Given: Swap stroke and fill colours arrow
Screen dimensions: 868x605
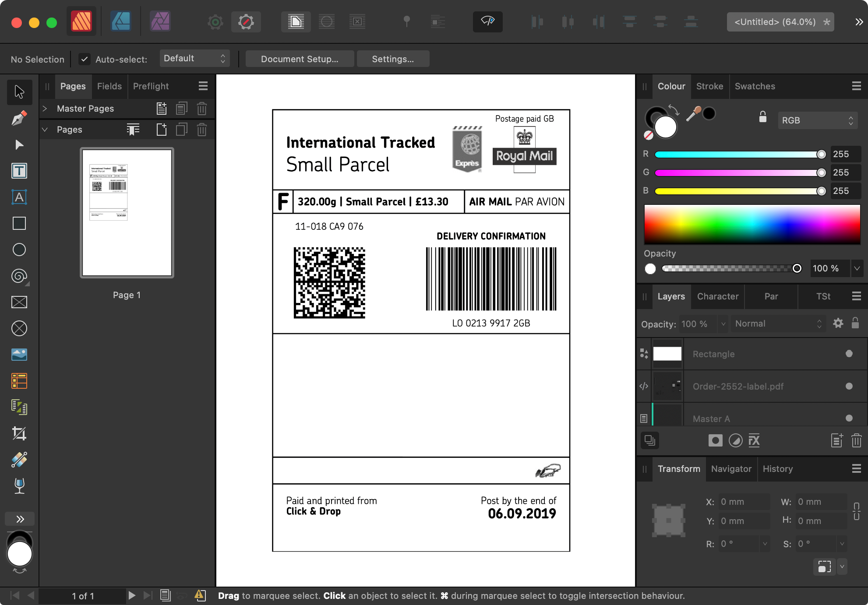Looking at the screenshot, I should [674, 110].
